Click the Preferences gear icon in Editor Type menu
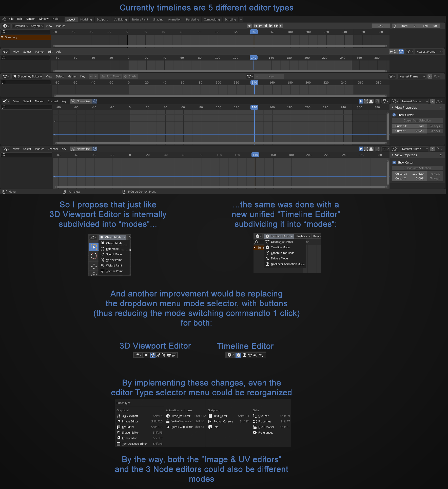 click(x=255, y=433)
